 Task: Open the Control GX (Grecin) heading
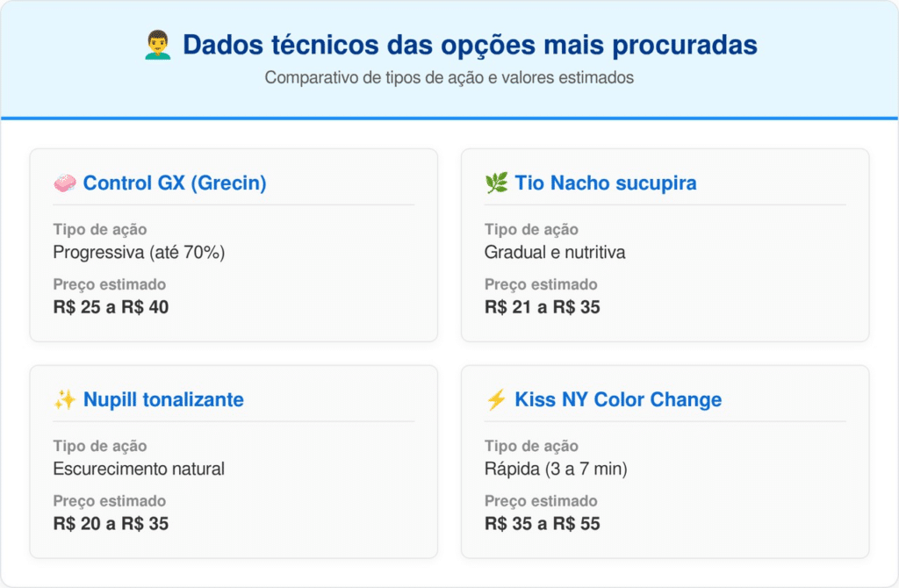[x=175, y=183]
